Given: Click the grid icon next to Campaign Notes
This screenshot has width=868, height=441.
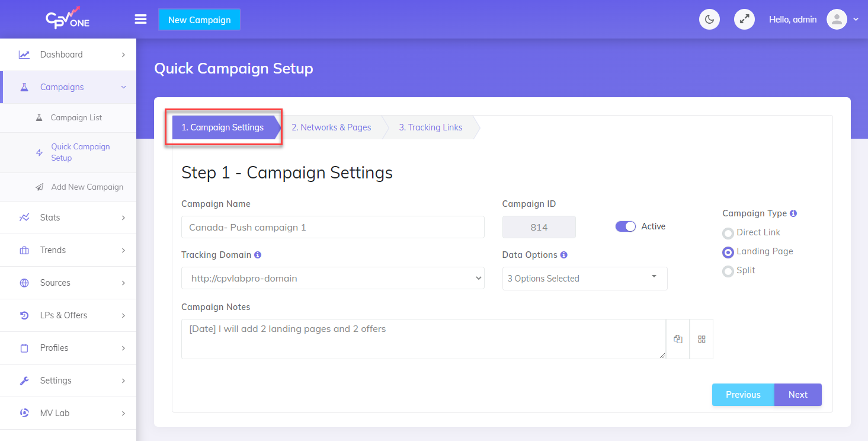Looking at the screenshot, I should [x=702, y=338].
